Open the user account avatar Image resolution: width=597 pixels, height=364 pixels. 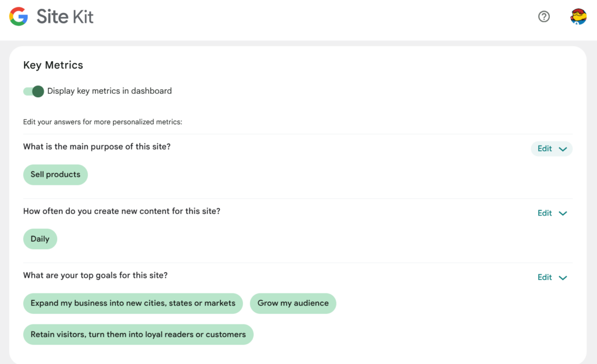578,16
